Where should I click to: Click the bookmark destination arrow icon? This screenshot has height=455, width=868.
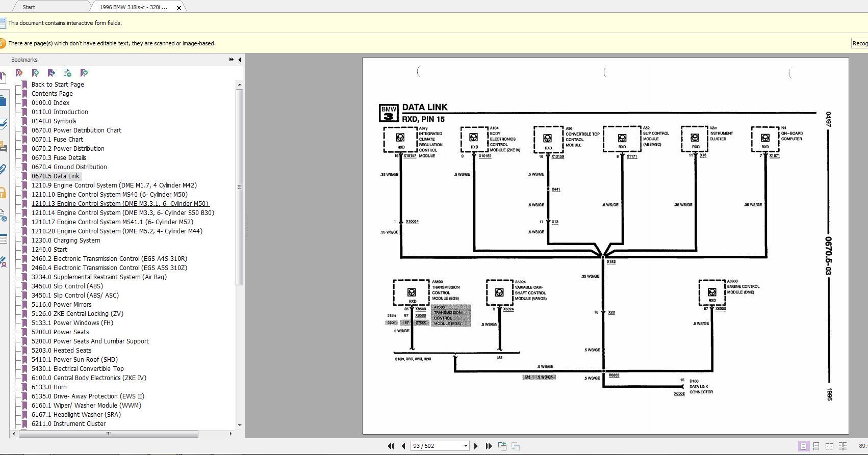point(51,73)
